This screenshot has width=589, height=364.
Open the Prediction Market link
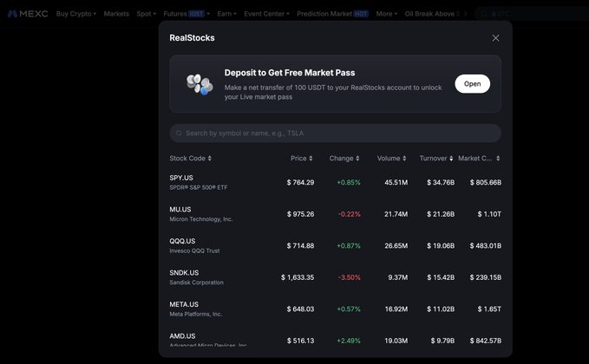[x=332, y=14]
